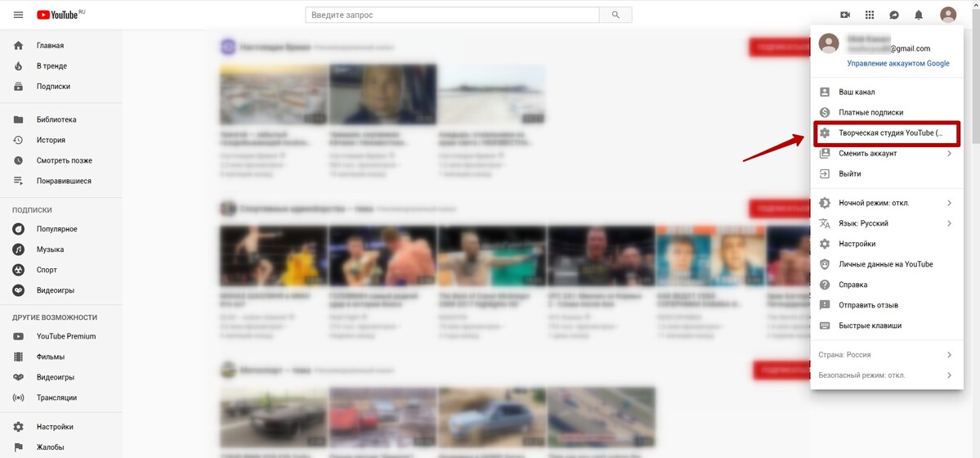Expand the Ночной режим: откл. chevron
Screen dimensions: 980x458
[949, 203]
